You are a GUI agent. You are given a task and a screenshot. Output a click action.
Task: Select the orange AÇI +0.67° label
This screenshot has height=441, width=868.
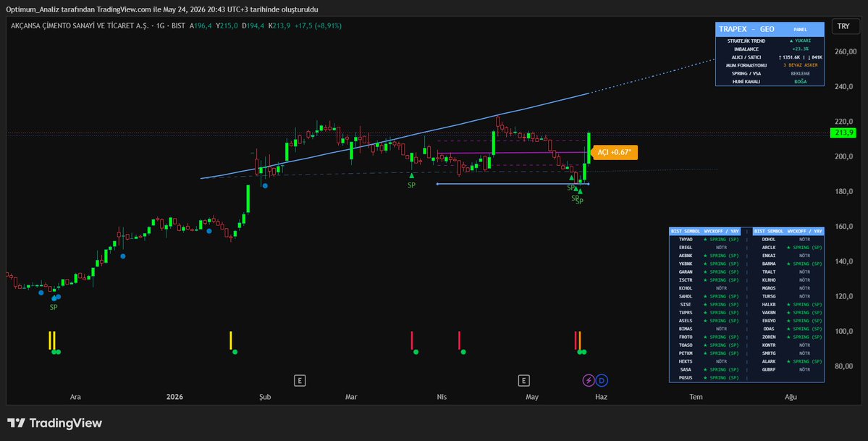coord(617,152)
